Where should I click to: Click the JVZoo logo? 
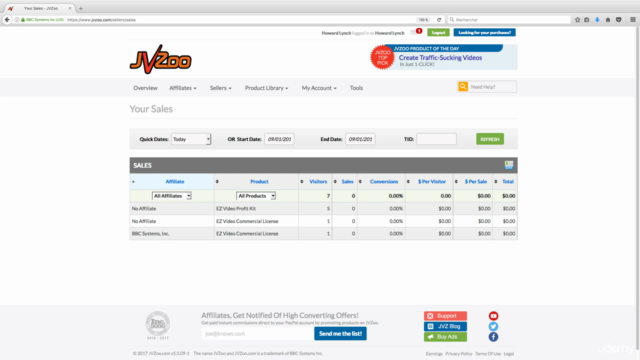[x=160, y=60]
